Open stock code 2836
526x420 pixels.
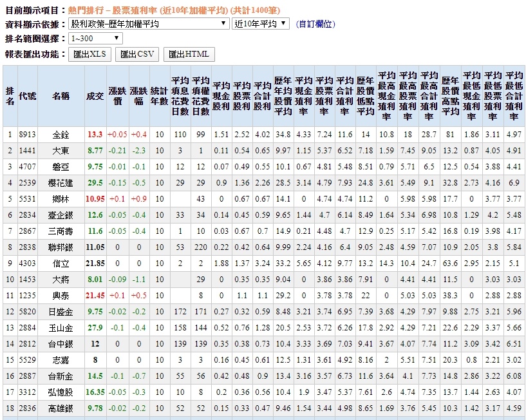click(x=28, y=408)
